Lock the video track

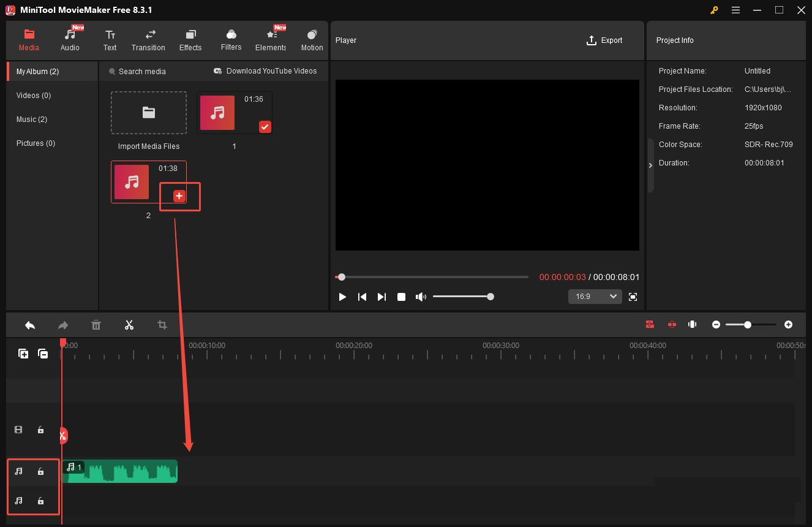(40, 430)
